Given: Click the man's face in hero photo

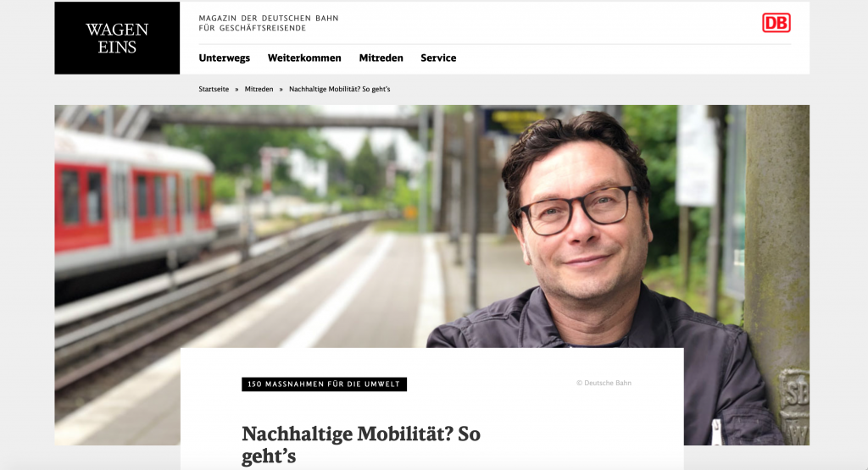Looking at the screenshot, I should [x=580, y=221].
